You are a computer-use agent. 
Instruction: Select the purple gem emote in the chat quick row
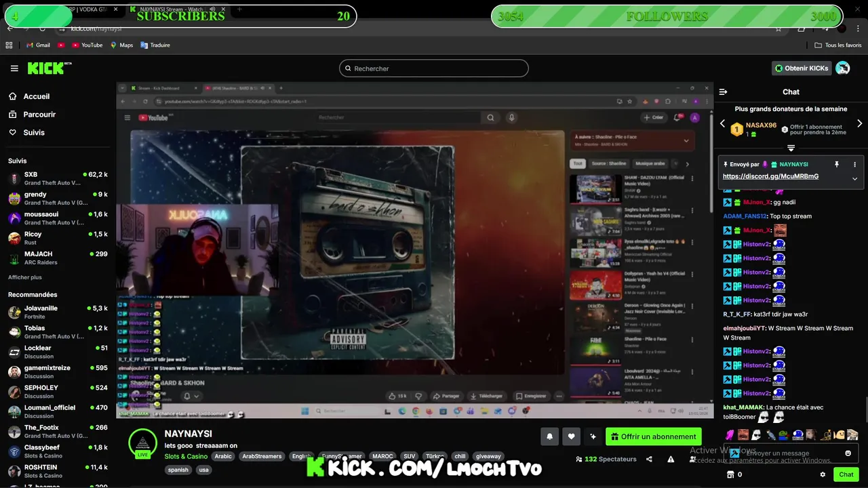(730, 434)
